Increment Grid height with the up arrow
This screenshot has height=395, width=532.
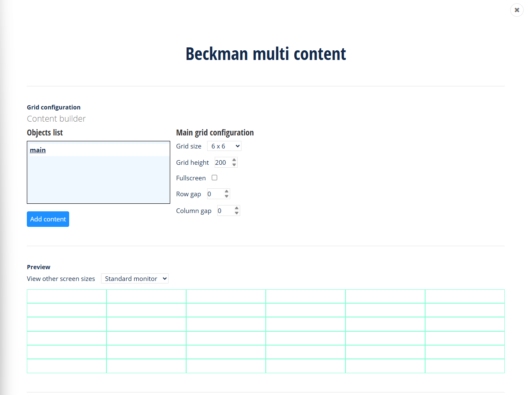pyautogui.click(x=234, y=160)
